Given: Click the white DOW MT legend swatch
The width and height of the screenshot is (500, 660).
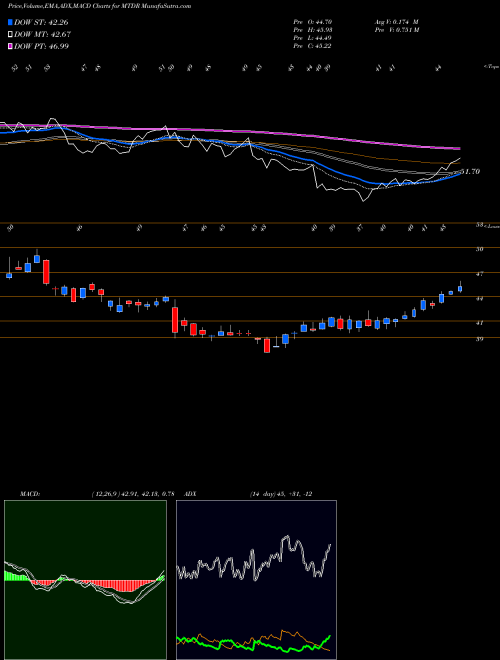Looking at the screenshot, I should coord(10,35).
